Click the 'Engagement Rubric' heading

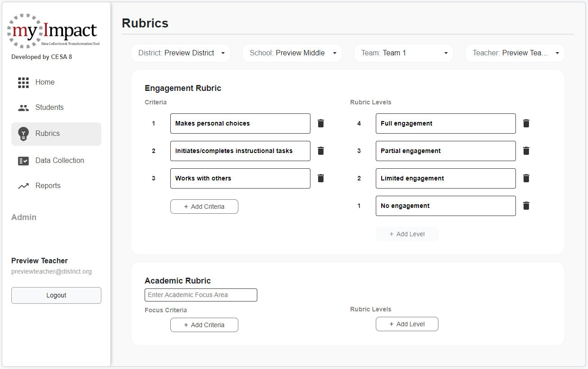point(183,88)
